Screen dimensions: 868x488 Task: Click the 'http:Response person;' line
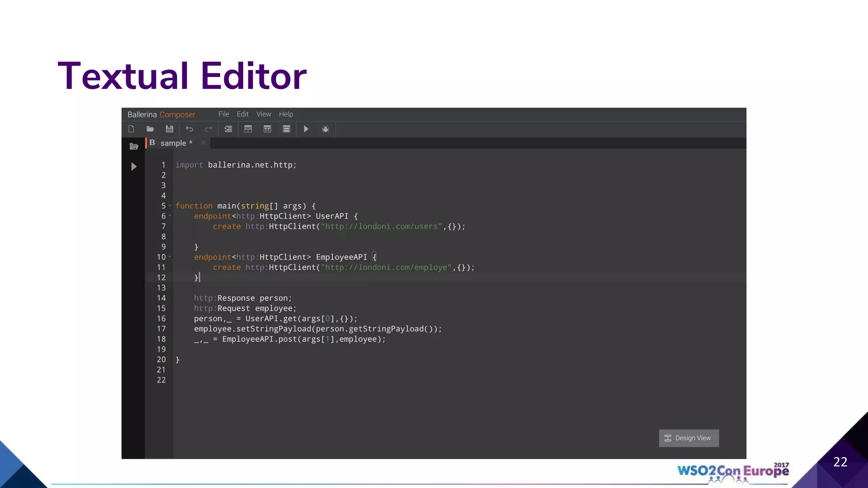243,298
